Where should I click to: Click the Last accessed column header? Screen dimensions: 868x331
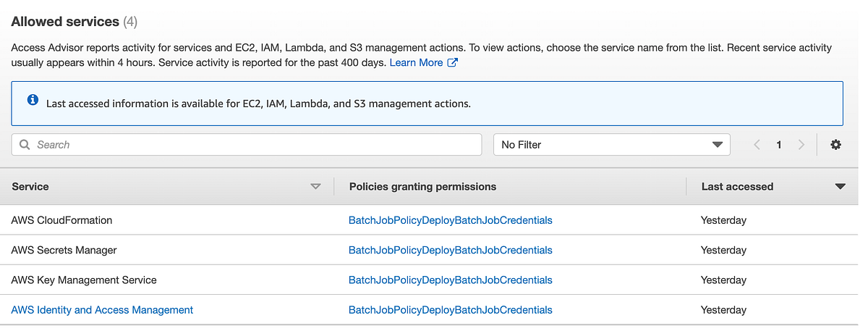tap(737, 187)
